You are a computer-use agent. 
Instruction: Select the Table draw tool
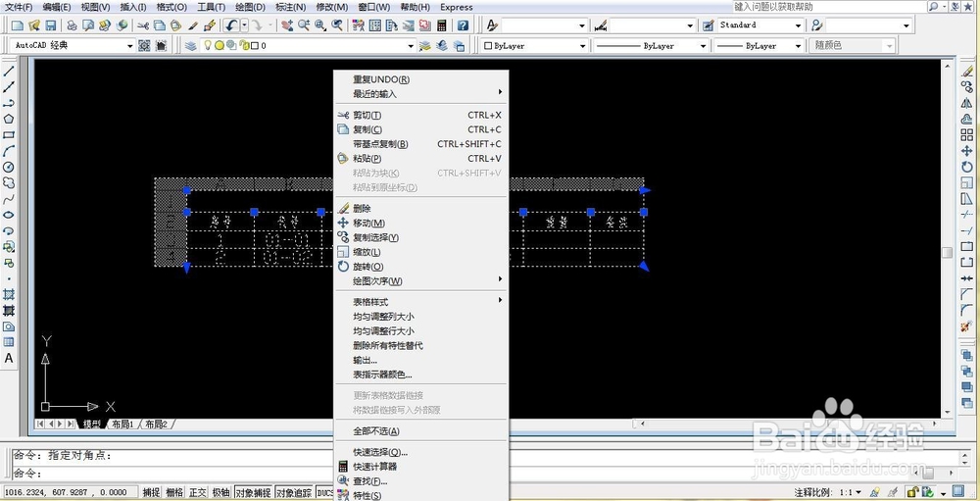pos(9,342)
